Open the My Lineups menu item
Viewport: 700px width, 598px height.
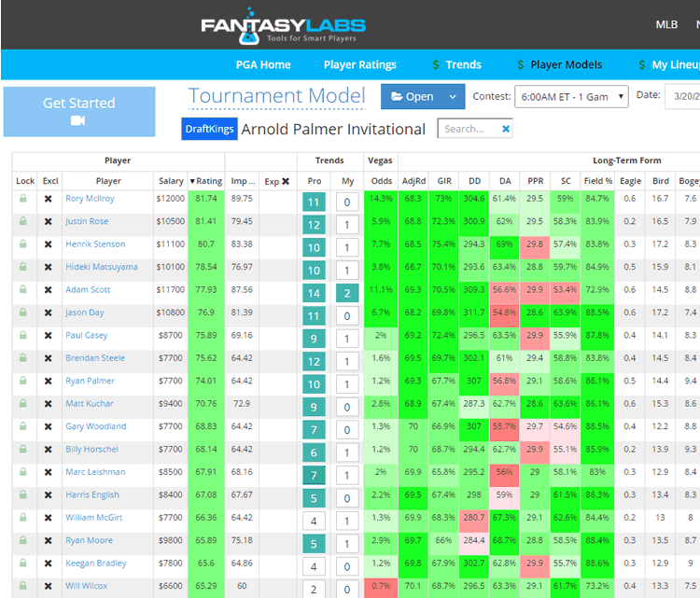tap(676, 64)
